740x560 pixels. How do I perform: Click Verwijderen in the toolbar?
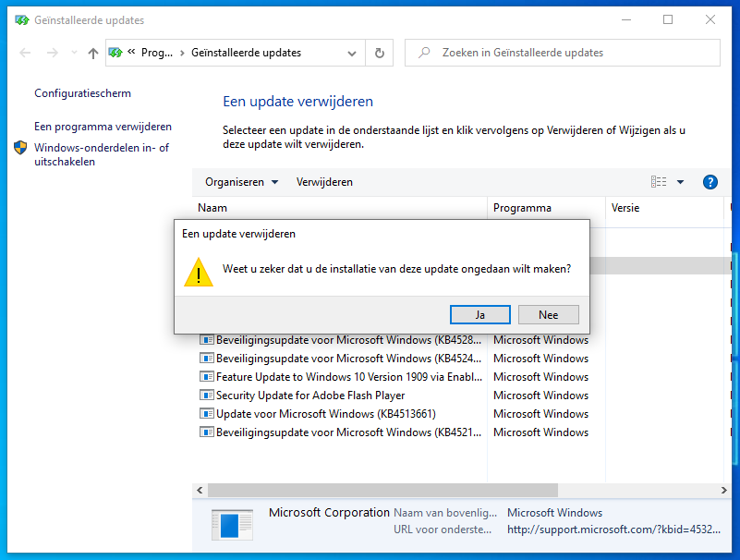pyautogui.click(x=324, y=182)
